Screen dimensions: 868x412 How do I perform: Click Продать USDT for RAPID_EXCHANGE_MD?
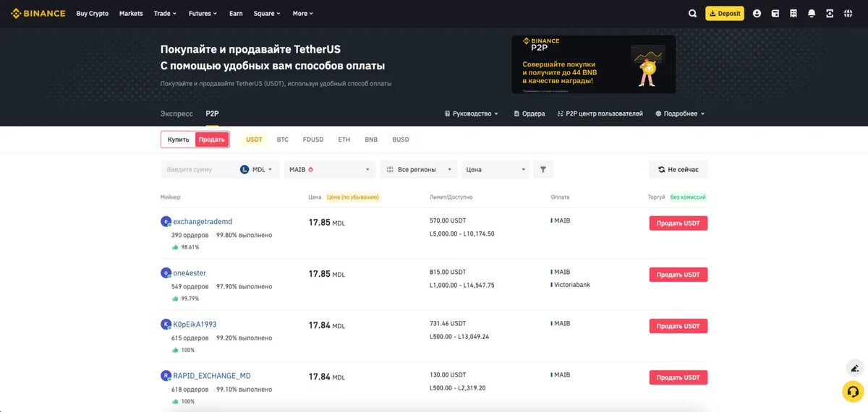(x=678, y=377)
